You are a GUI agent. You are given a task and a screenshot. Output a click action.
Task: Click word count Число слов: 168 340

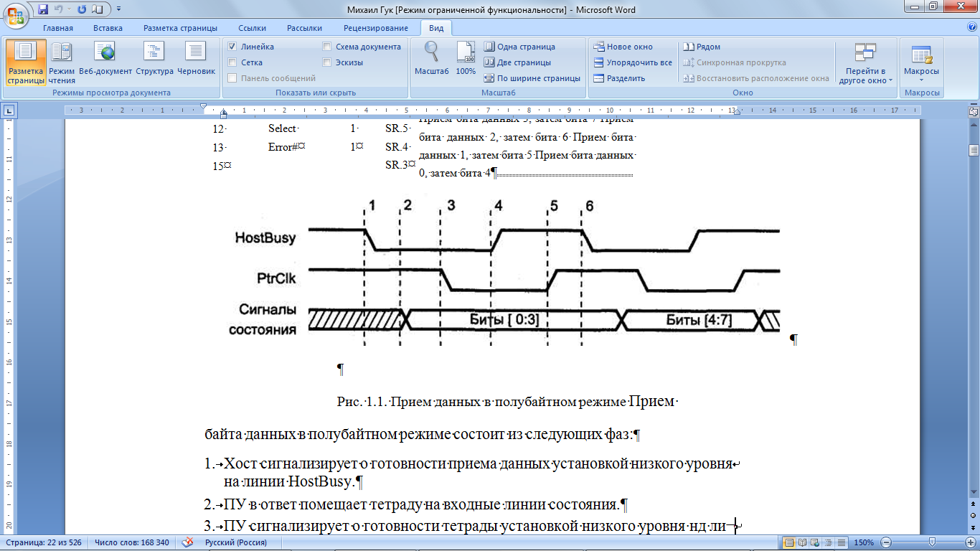pos(131,542)
